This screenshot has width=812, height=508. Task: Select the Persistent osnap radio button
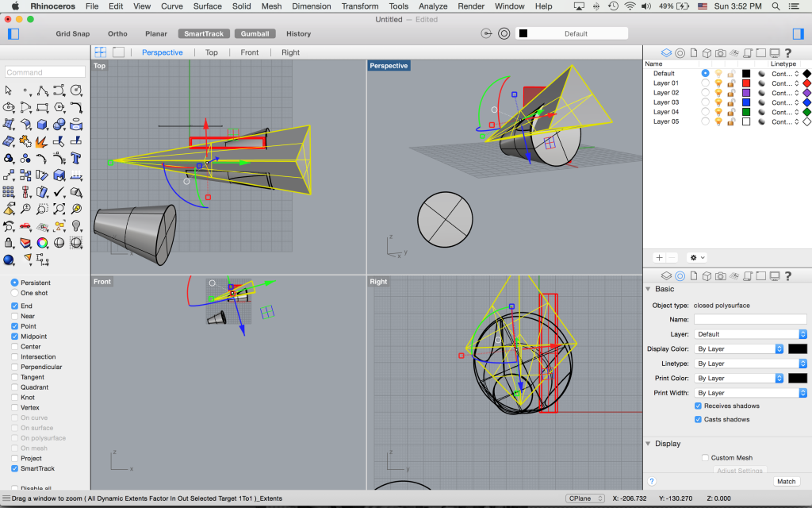click(x=14, y=283)
